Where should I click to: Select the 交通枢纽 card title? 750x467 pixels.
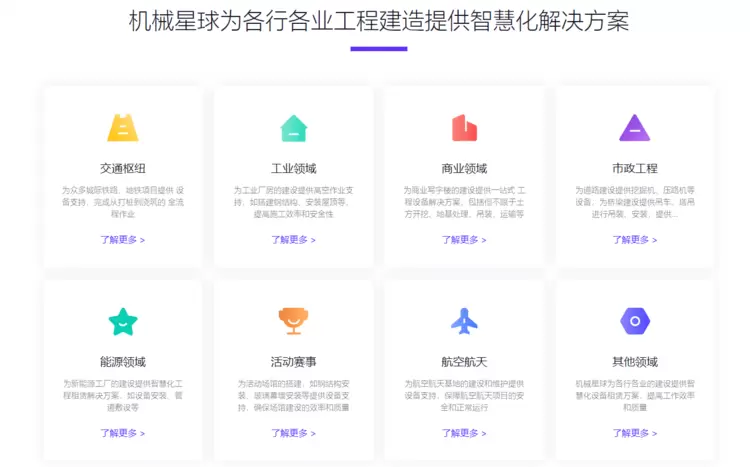click(123, 168)
